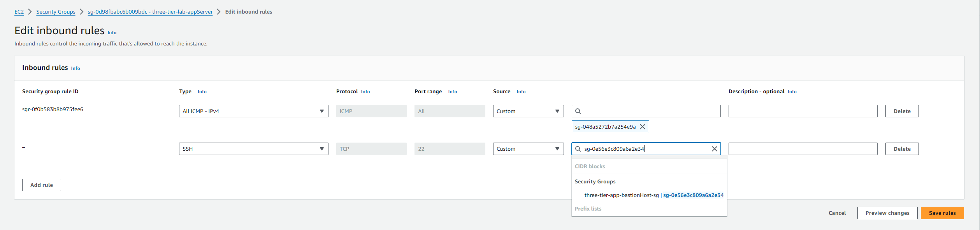
Task: Go to Security Groups breadcrumb
Action: coord(56,12)
